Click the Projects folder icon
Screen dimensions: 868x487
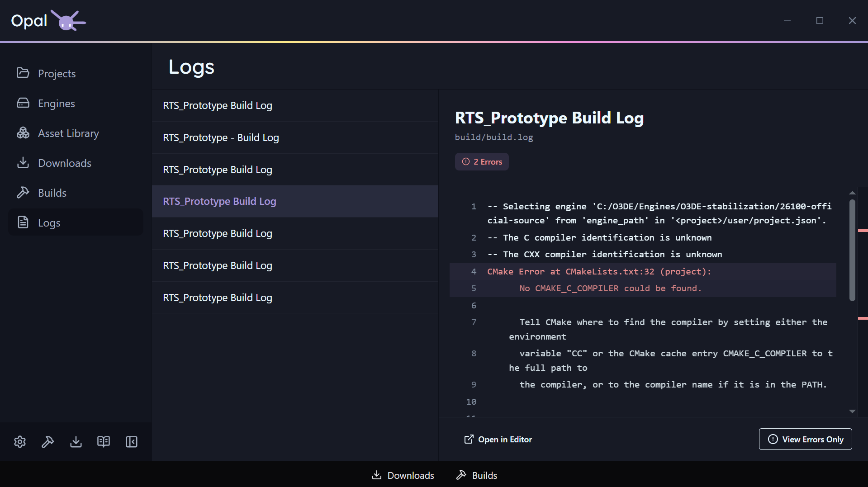pos(23,73)
